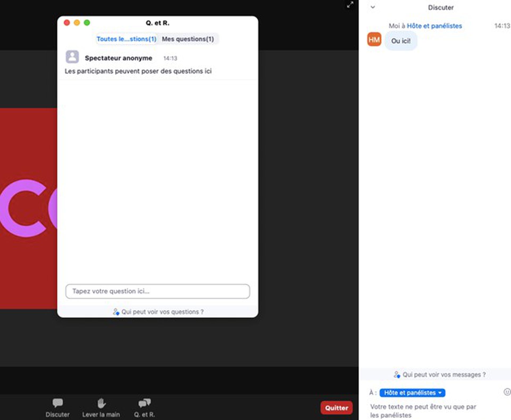Open the Q. et R. toolbar button

pos(144,407)
